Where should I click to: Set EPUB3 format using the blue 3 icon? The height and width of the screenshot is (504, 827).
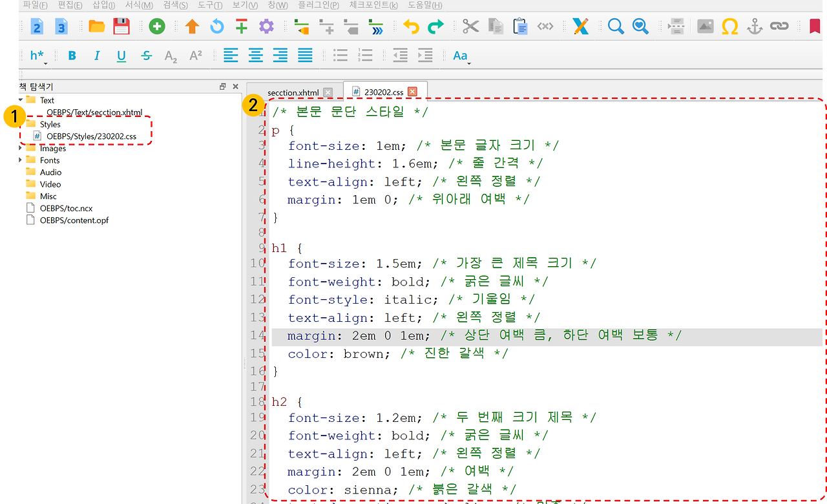pyautogui.click(x=60, y=27)
